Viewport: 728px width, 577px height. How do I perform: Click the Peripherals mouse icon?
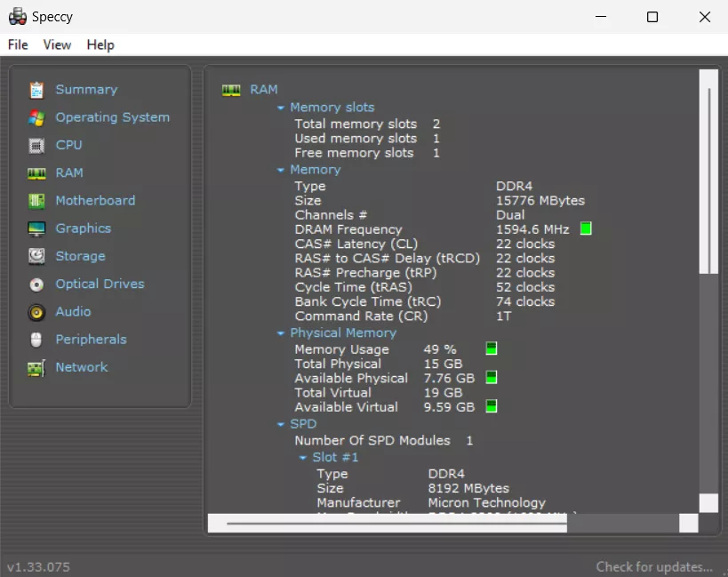tap(36, 340)
